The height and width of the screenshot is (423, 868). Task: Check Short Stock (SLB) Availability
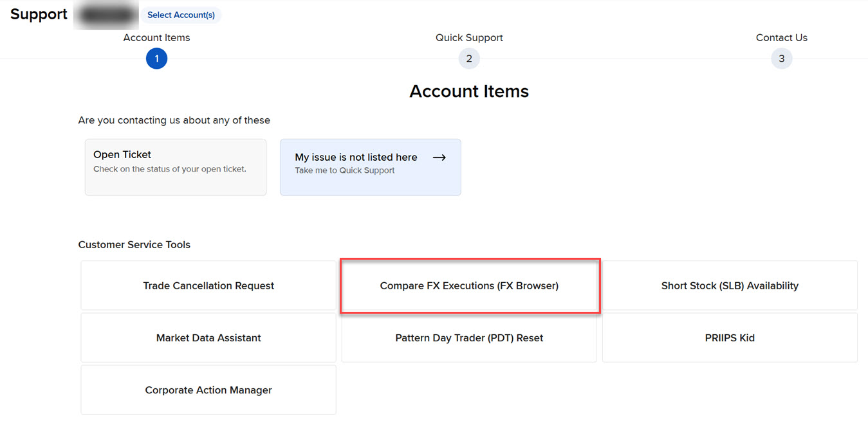click(x=730, y=285)
